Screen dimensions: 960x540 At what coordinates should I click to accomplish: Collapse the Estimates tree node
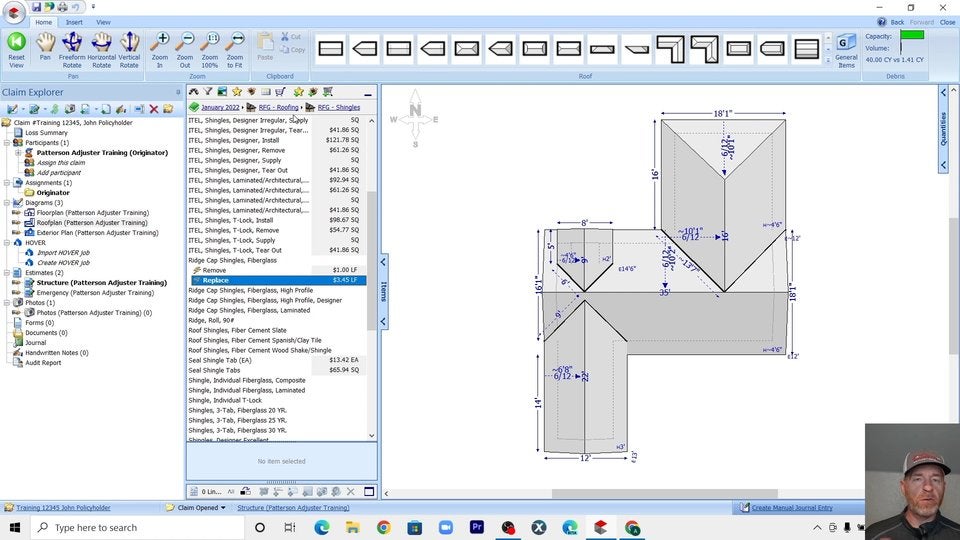tap(7, 273)
